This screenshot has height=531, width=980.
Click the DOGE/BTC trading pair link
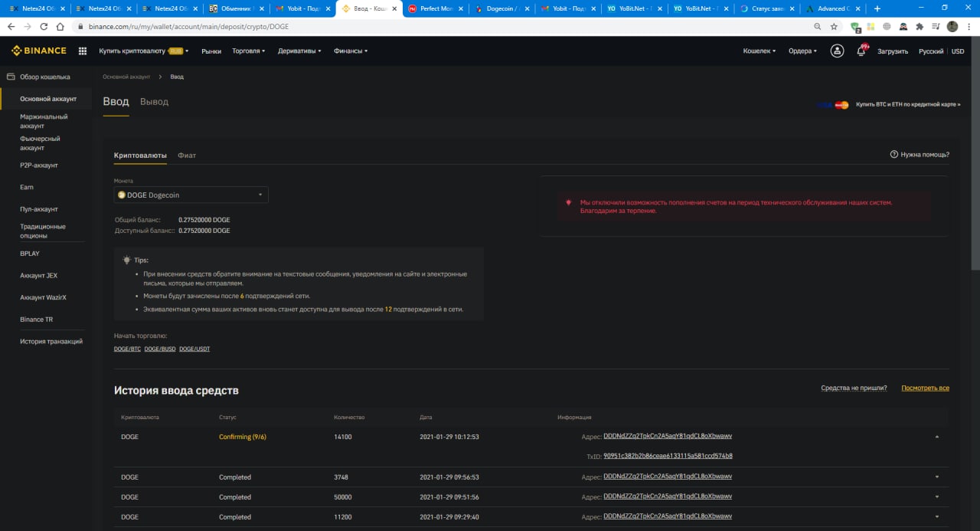(128, 349)
